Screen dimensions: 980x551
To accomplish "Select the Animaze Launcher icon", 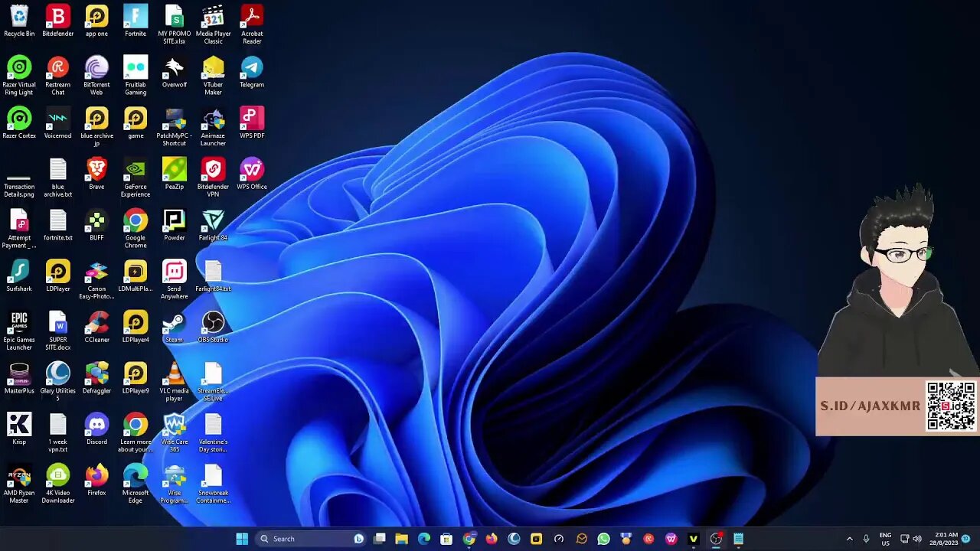I will 213,126.
